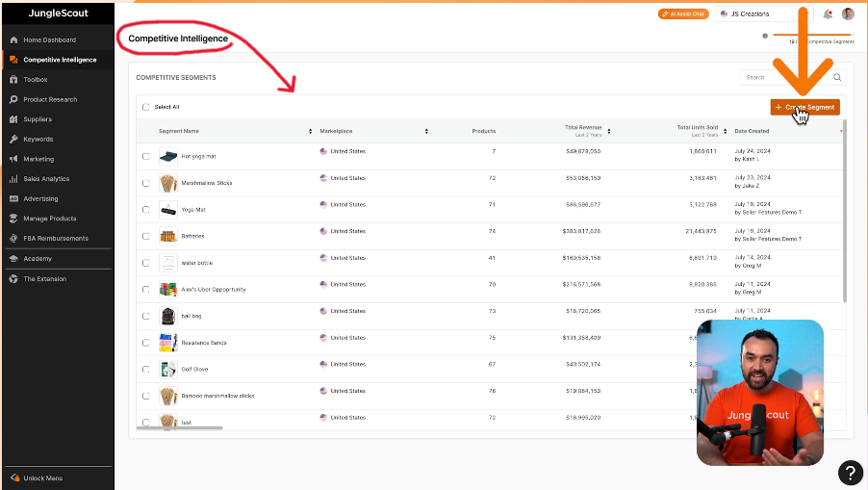Click the Toolbox sidebar icon

(13, 80)
